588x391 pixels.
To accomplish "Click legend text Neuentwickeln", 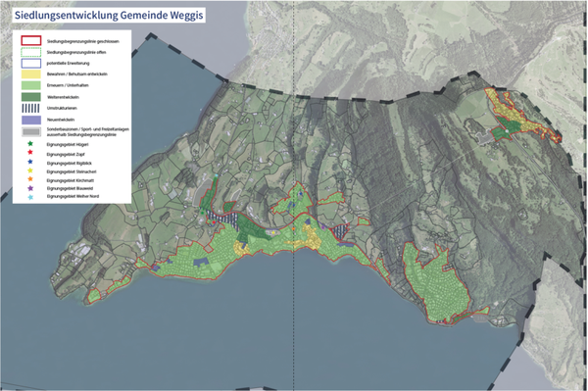I will pos(61,120).
